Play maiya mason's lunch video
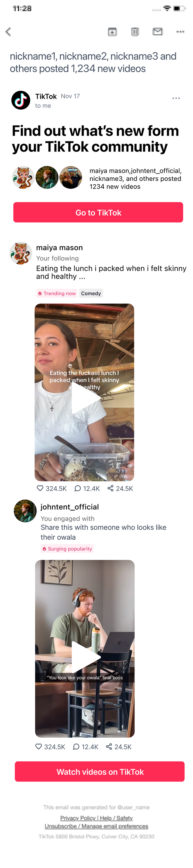The width and height of the screenshot is (193, 868). click(x=85, y=397)
